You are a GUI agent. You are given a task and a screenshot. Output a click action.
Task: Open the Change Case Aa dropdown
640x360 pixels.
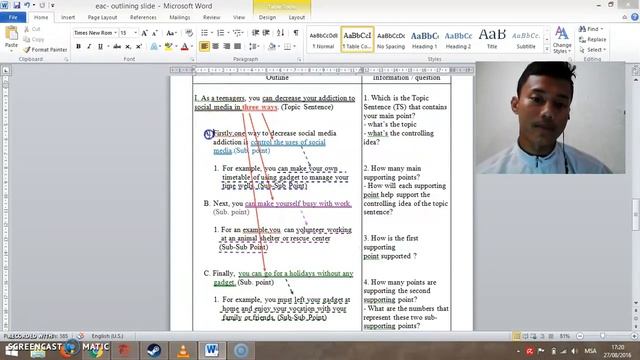click(x=171, y=33)
